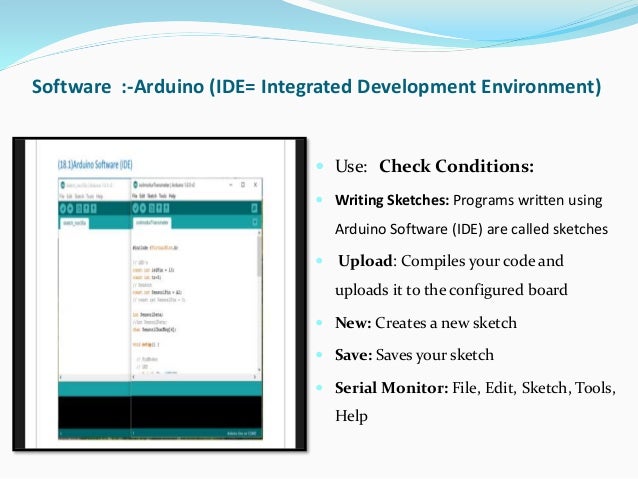Viewport: 638px width, 479px height.
Task: Open Serial Monitor icon in front Arduino window
Action: click(254, 208)
